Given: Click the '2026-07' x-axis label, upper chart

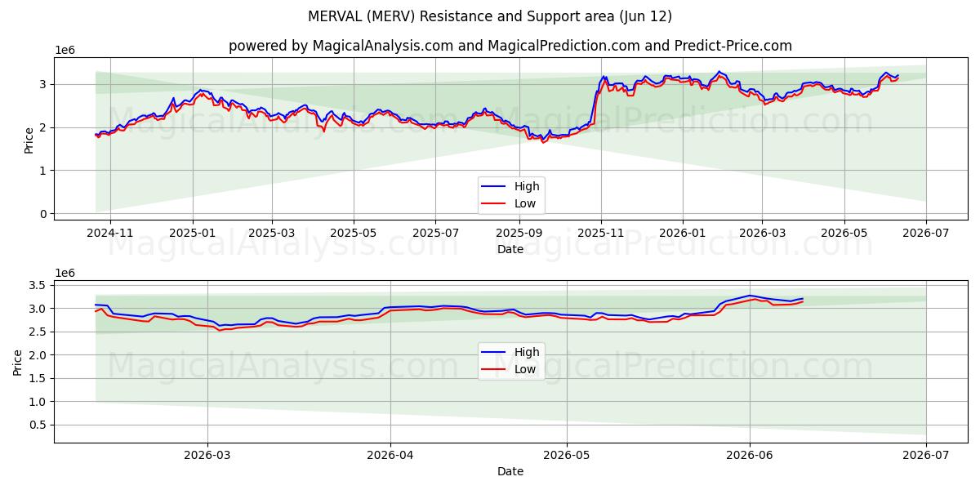Looking at the screenshot, I should 926,233.
